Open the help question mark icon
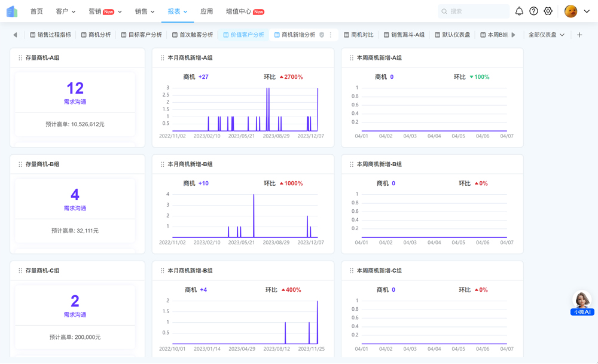Image resolution: width=598 pixels, height=364 pixels. tap(533, 11)
